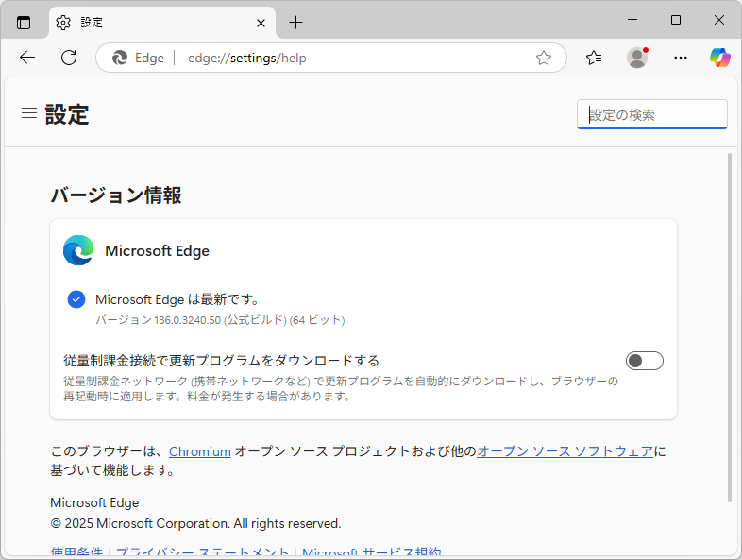The width and height of the screenshot is (742, 560).
Task: Open the 使用条件 link
Action: (76, 552)
